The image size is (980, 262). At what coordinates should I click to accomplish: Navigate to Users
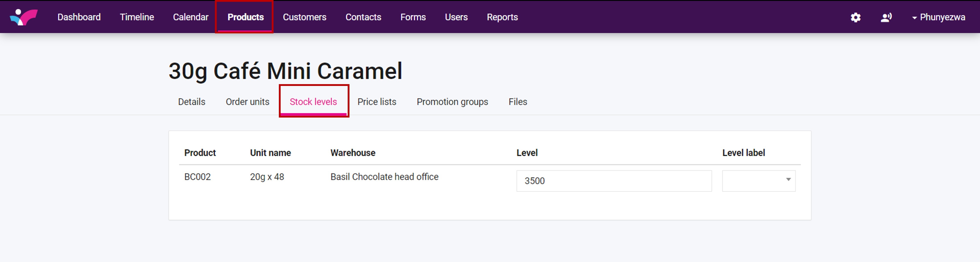(x=456, y=17)
